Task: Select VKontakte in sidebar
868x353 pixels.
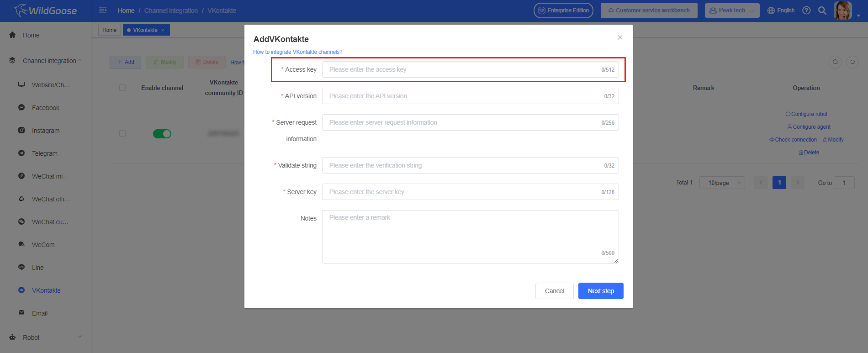Action: pos(46,290)
